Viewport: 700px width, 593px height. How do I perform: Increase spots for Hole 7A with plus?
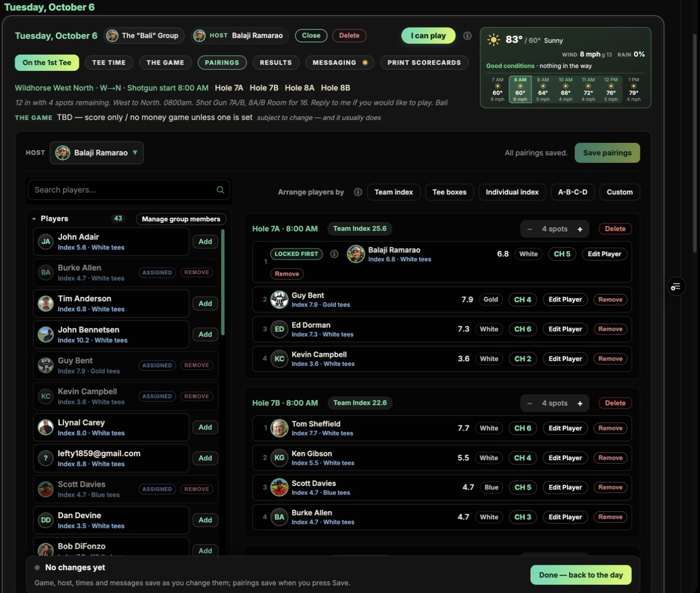579,229
